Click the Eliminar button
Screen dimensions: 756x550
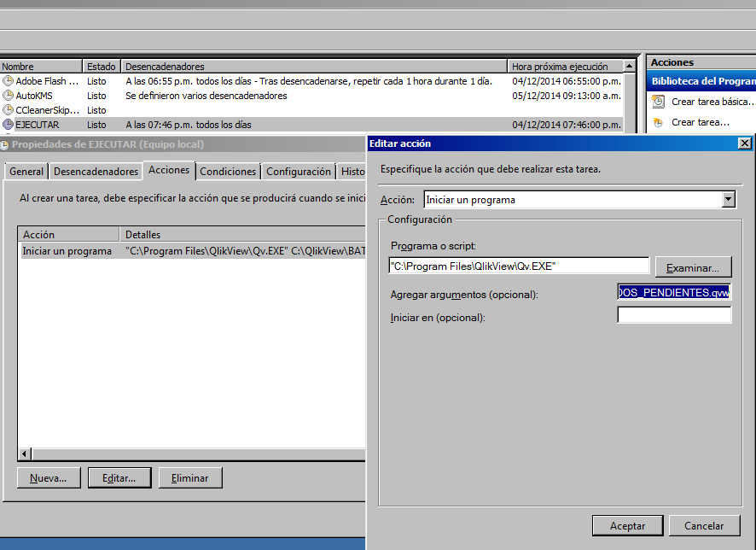[190, 477]
